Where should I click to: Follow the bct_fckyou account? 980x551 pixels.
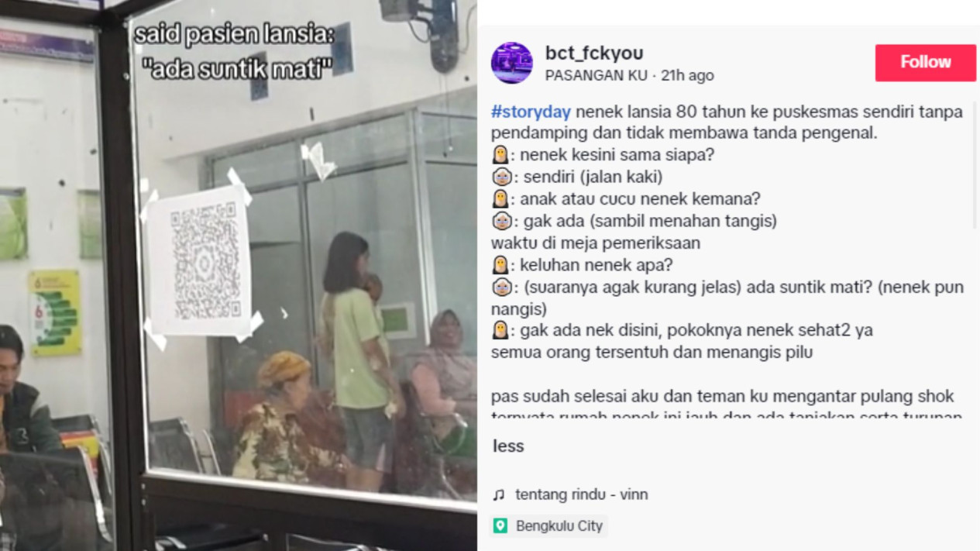pyautogui.click(x=925, y=63)
